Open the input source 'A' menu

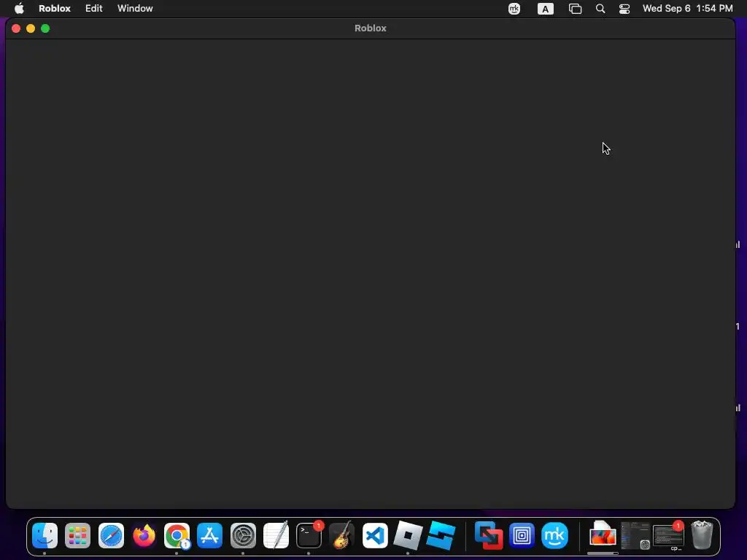546,9
